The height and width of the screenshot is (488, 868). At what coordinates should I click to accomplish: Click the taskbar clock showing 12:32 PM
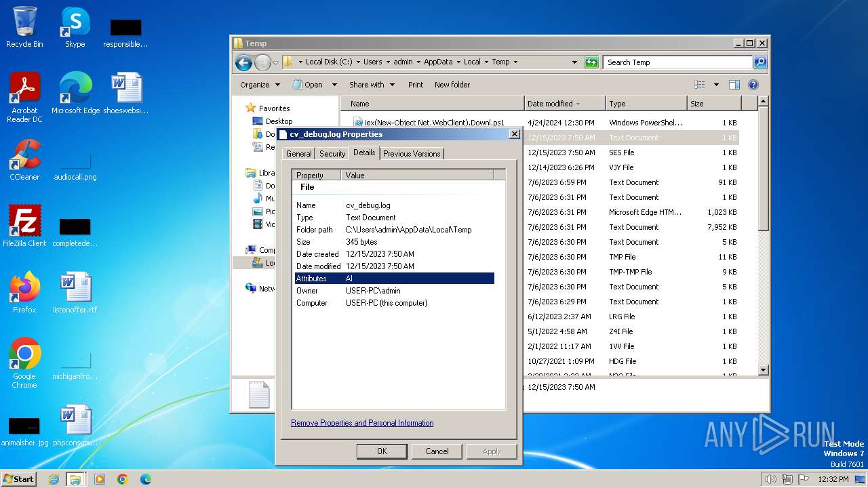point(833,479)
